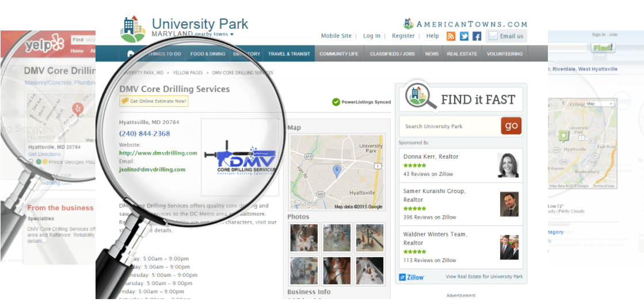The width and height of the screenshot is (644, 306).
Task: Click the Find it Fast magnifier icon
Action: pos(420,96)
